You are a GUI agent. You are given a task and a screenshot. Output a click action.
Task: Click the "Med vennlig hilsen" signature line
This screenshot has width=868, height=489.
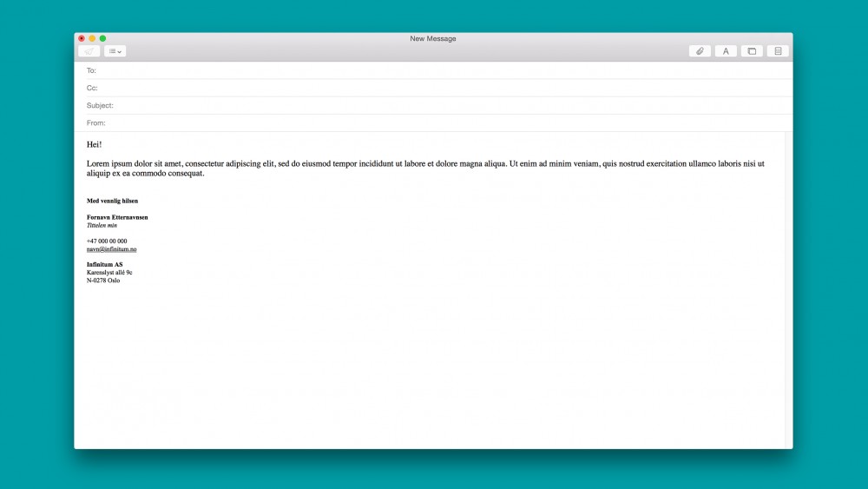click(x=112, y=201)
